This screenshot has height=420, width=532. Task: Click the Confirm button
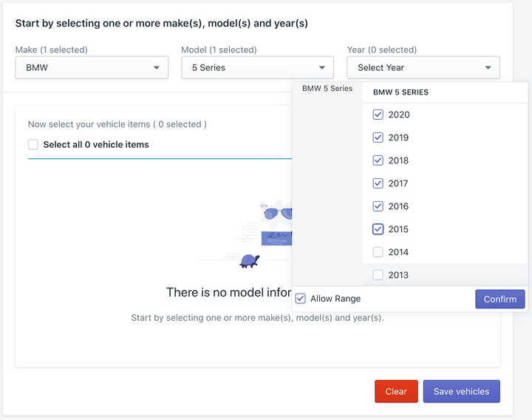click(x=500, y=299)
